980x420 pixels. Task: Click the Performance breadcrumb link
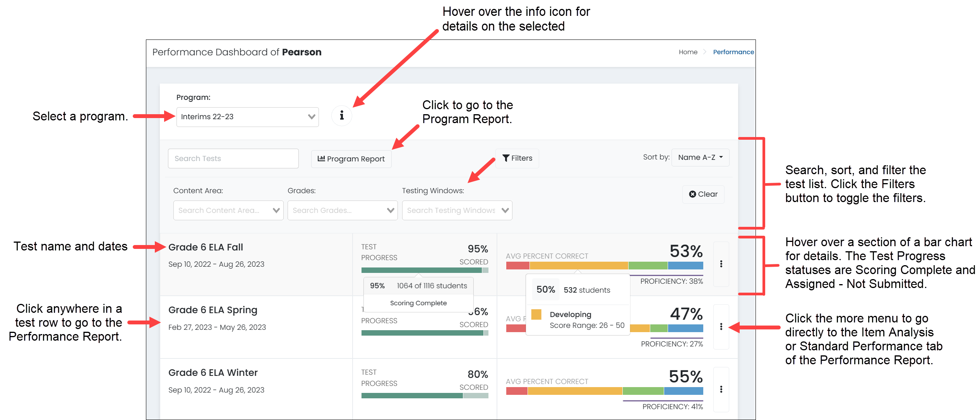pos(733,52)
